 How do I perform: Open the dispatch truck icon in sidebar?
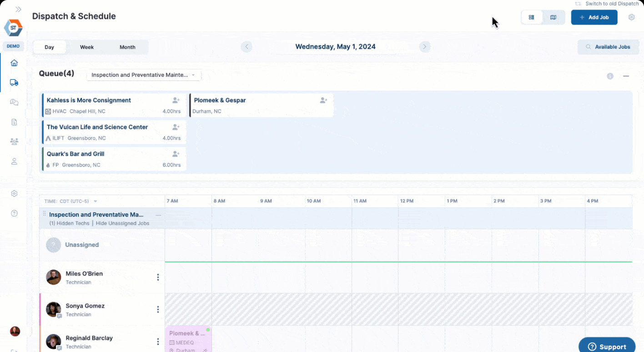[x=14, y=83]
